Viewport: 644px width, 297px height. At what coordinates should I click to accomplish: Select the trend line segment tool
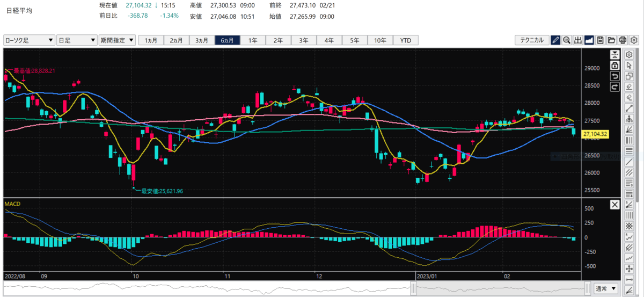point(630,108)
